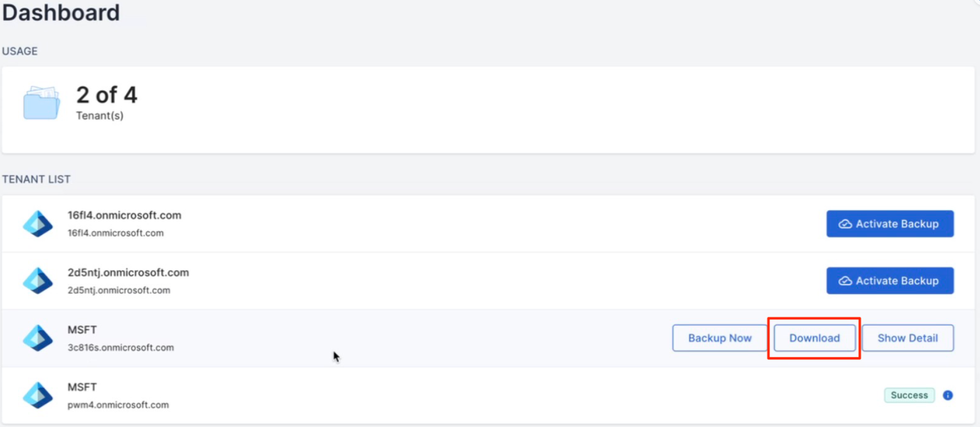
Task: Click the Azure AD icon for 16fl4.onmicrosoft.com
Action: (37, 223)
